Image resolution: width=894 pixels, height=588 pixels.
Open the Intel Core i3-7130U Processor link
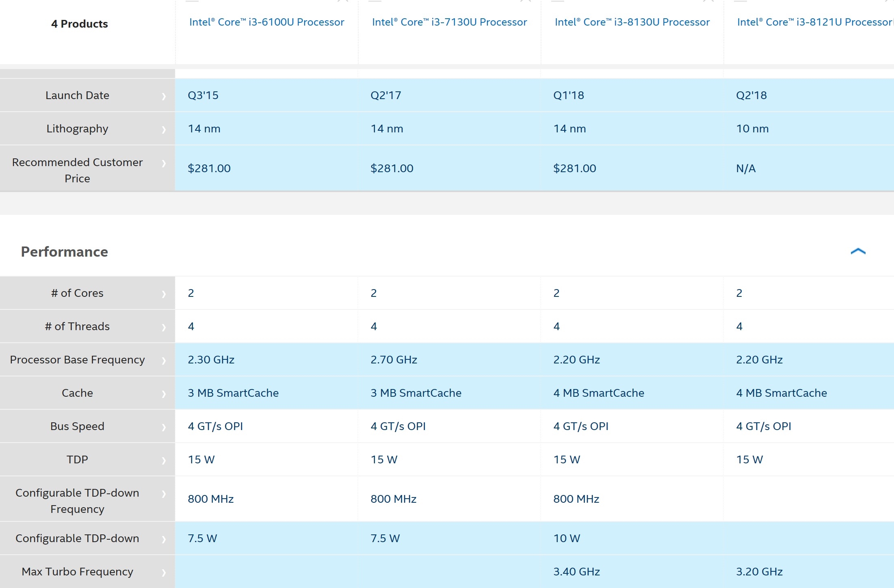(x=449, y=22)
